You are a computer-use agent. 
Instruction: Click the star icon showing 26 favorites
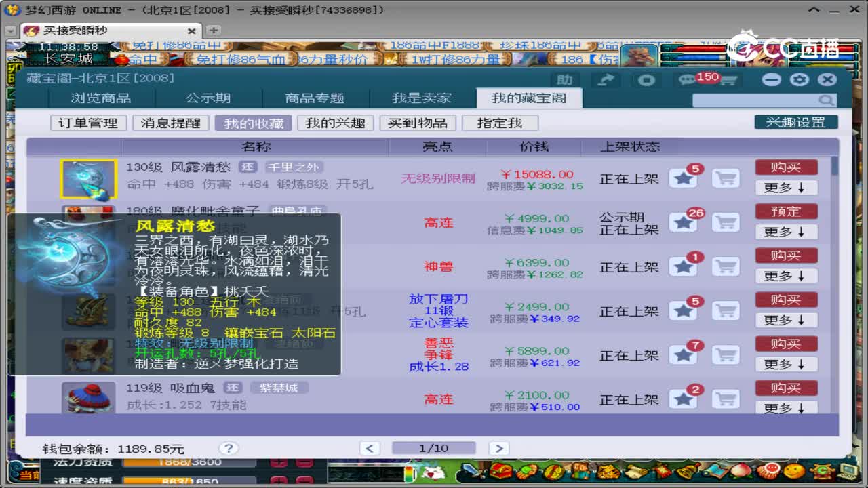(x=684, y=223)
